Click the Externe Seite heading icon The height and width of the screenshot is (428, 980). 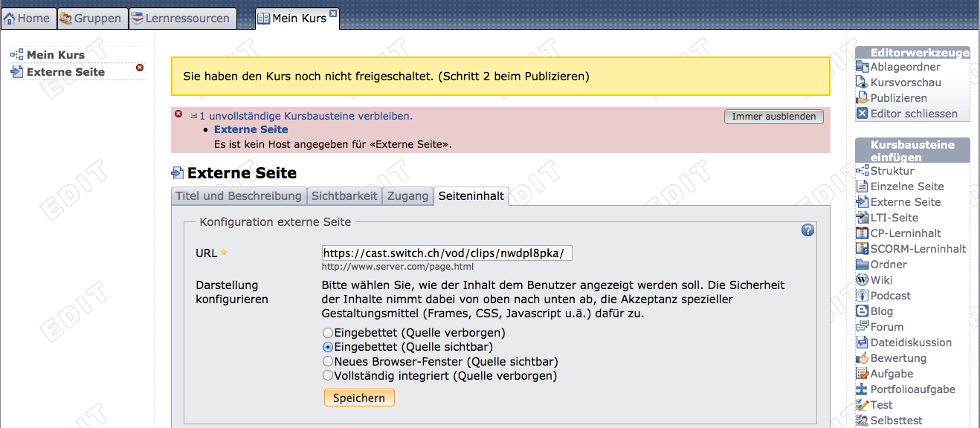(177, 173)
